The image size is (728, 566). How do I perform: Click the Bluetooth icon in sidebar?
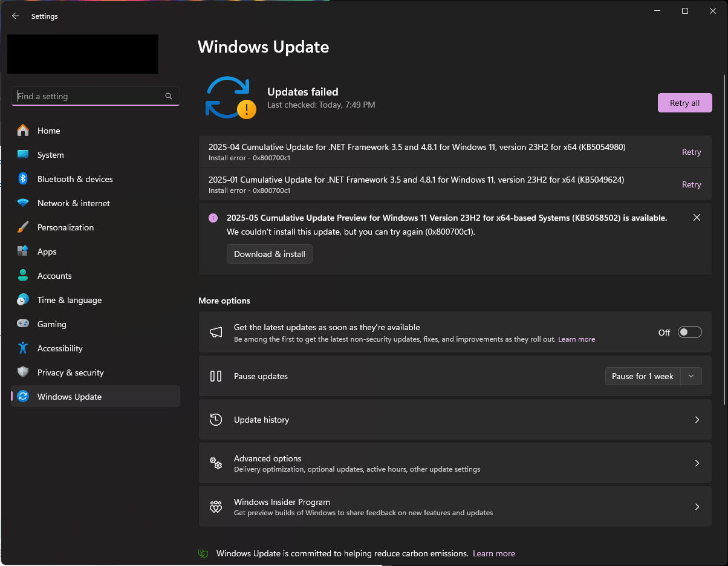point(23,179)
